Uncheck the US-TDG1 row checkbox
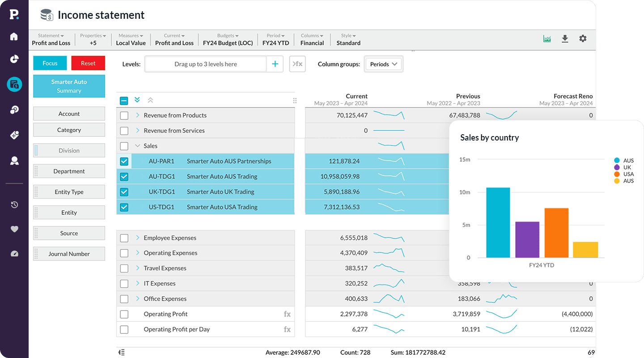 pyautogui.click(x=124, y=207)
